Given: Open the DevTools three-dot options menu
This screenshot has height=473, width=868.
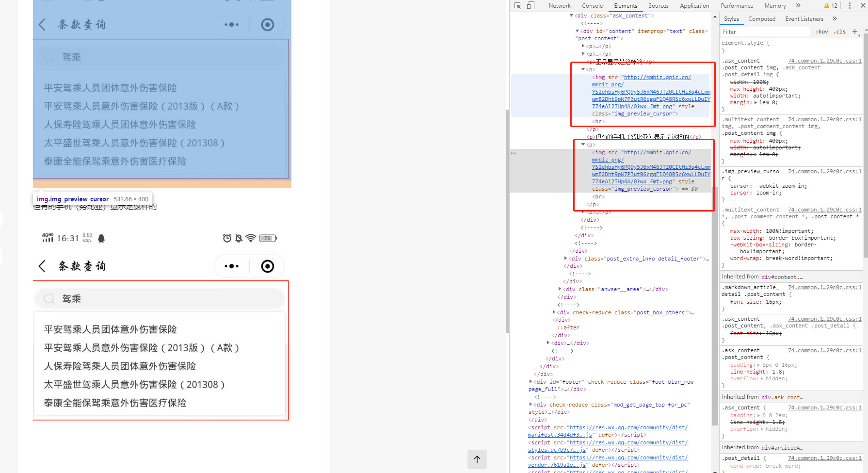Looking at the screenshot, I should click(x=850, y=6).
